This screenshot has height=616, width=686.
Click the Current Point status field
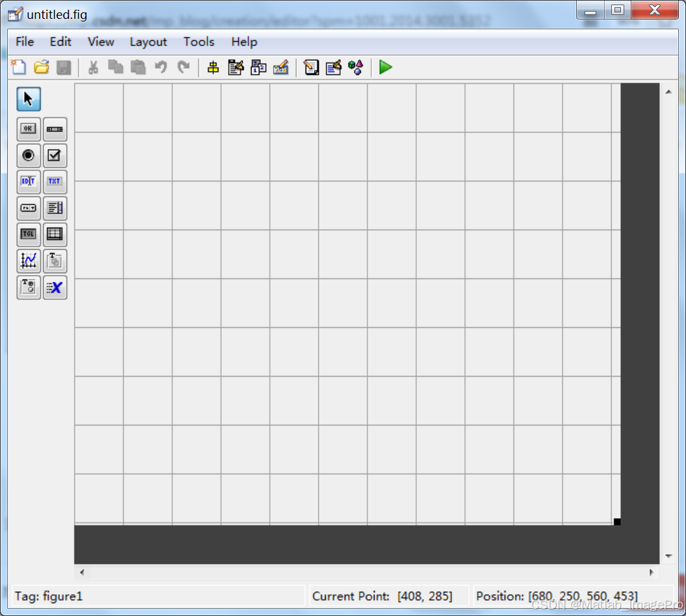[x=389, y=596]
